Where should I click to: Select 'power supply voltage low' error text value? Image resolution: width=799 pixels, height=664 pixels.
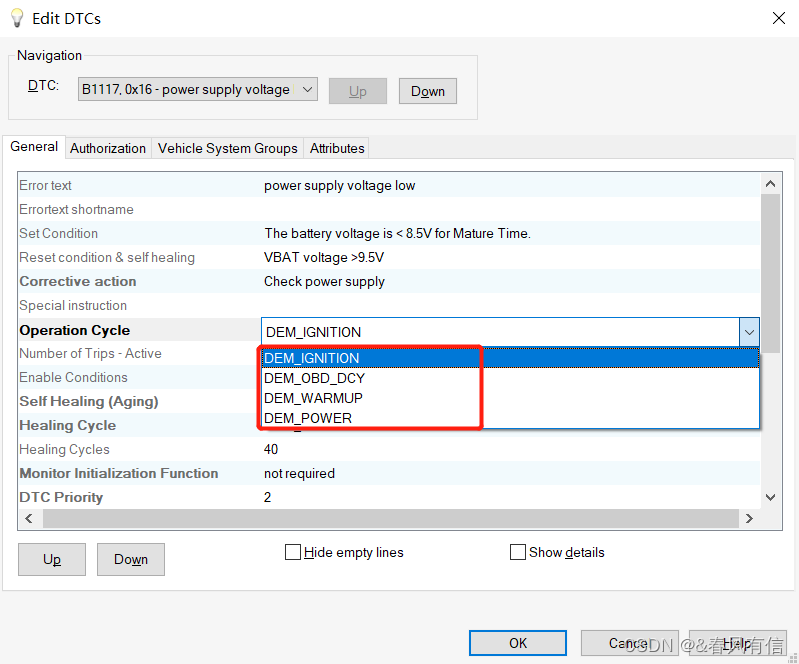[x=339, y=185]
